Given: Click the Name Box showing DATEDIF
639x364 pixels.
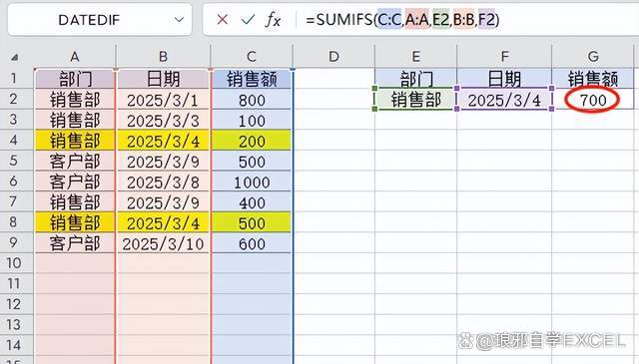Looking at the screenshot, I should (100, 20).
